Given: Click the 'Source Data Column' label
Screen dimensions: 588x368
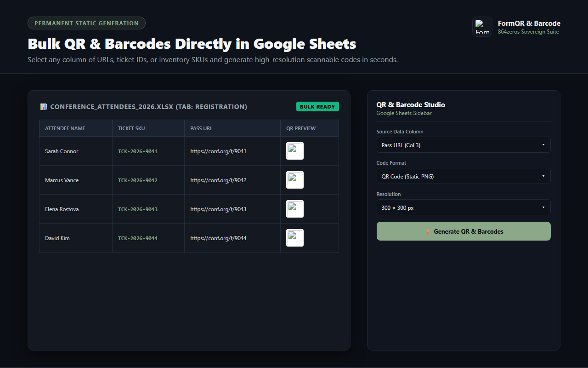Looking at the screenshot, I should (400, 132).
